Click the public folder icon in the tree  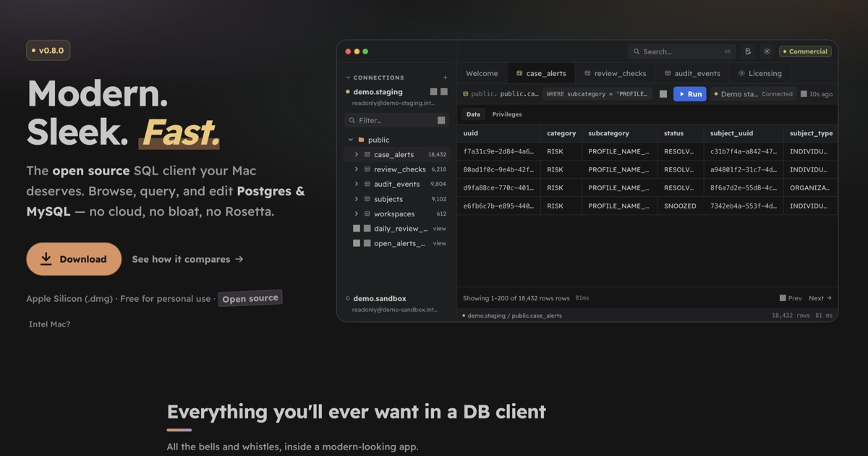coord(361,140)
